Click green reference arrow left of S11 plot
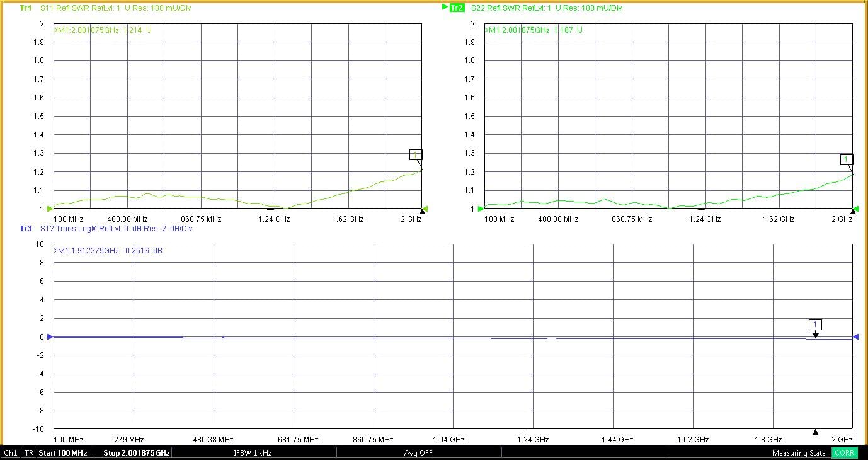This screenshot has height=460, width=868. coord(50,209)
